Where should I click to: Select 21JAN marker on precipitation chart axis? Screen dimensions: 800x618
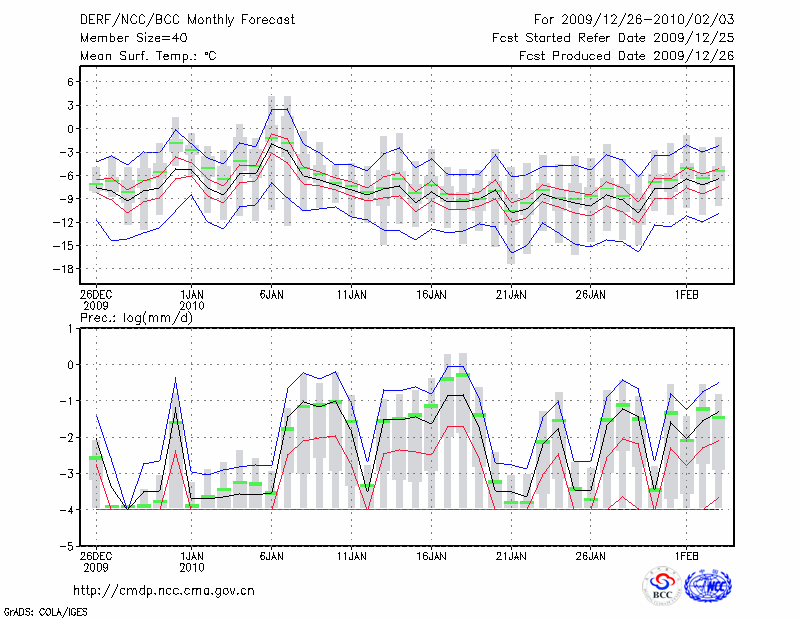coord(510,553)
